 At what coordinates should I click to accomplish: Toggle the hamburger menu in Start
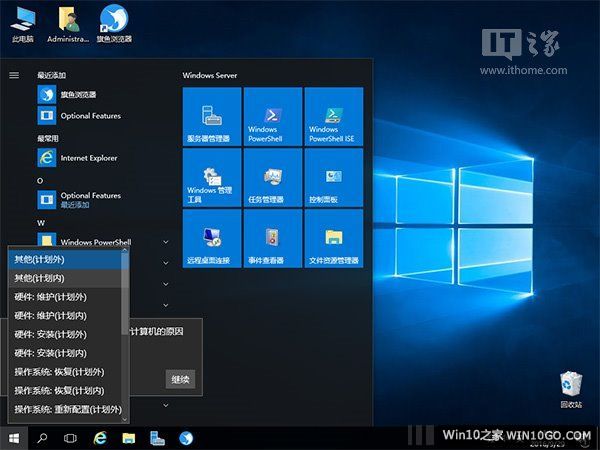(x=14, y=74)
